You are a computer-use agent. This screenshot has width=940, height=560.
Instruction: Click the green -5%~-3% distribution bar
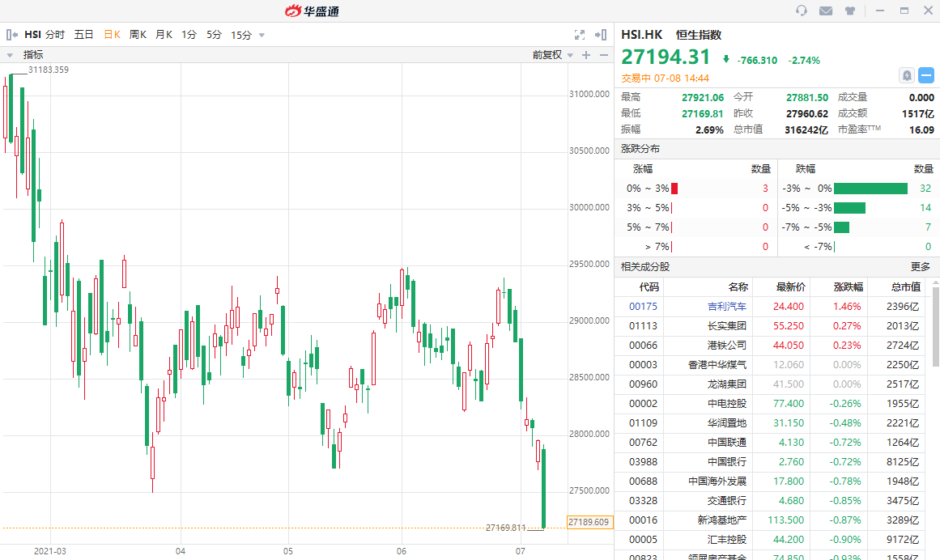(x=849, y=208)
